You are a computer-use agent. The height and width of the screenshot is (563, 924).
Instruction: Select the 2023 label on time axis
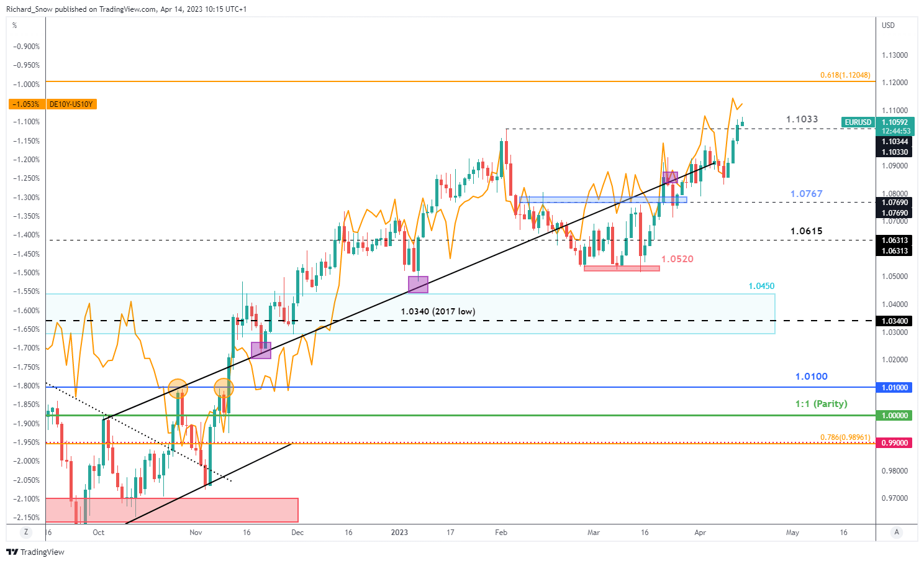pos(399,533)
